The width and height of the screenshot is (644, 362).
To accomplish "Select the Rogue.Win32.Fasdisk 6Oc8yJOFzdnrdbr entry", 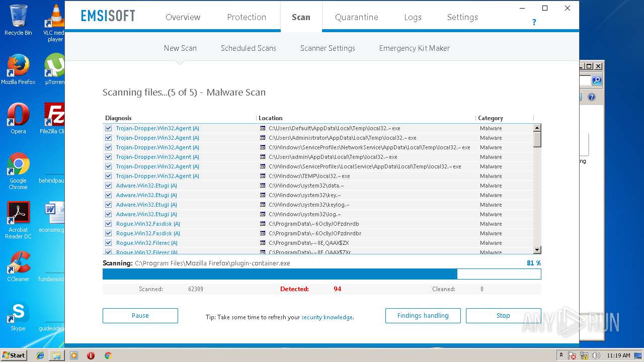I will [318, 233].
